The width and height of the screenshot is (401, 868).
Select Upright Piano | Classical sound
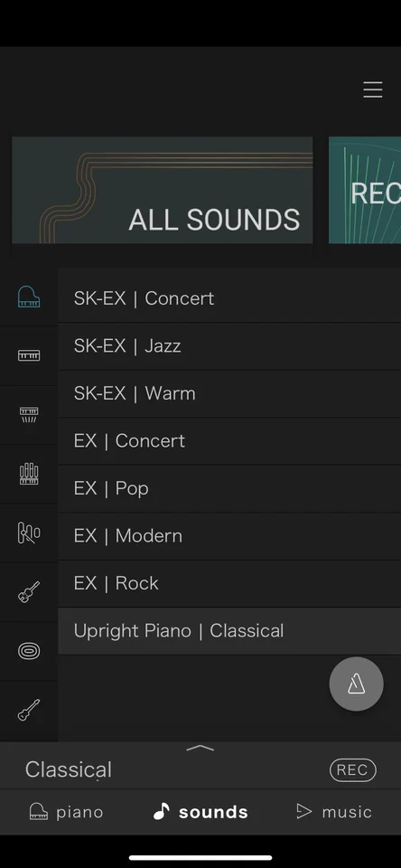(x=229, y=631)
